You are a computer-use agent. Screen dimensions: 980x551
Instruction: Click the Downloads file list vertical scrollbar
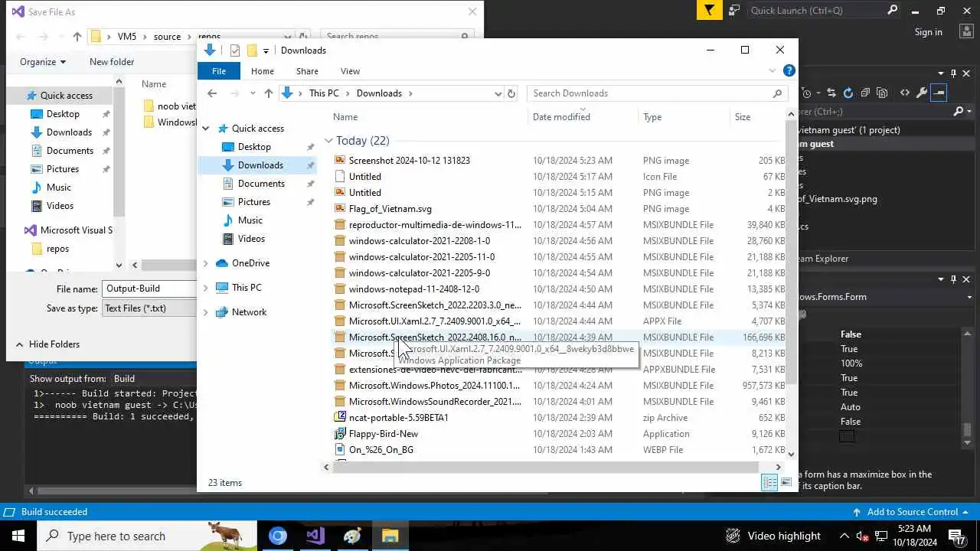[x=792, y=253]
